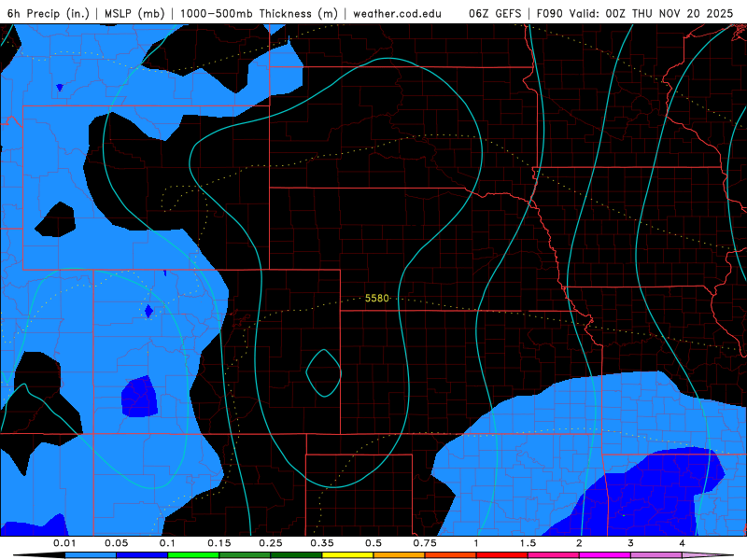
Task: Click '1000-500mb Thickness (m)' header text
Action: pyautogui.click(x=259, y=13)
